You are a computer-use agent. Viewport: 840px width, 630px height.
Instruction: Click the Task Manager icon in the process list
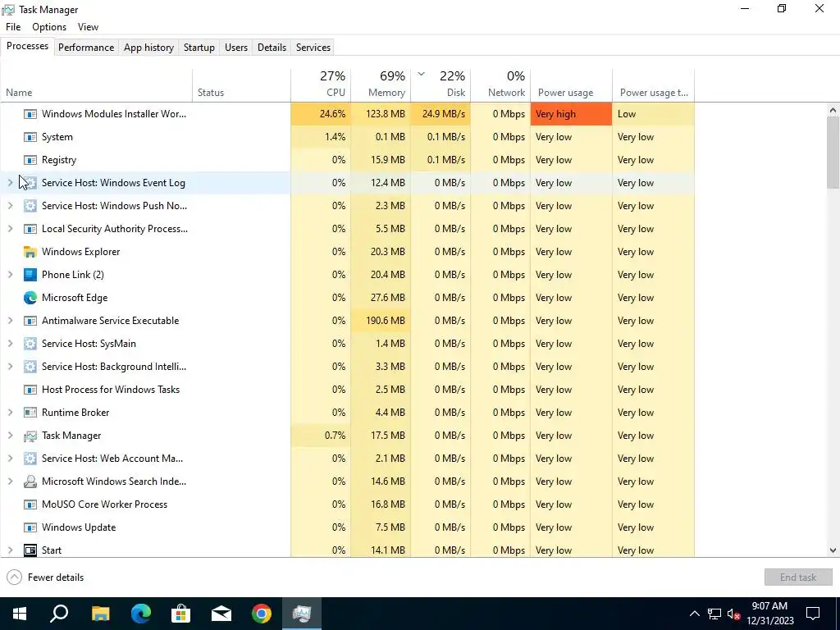tap(30, 436)
